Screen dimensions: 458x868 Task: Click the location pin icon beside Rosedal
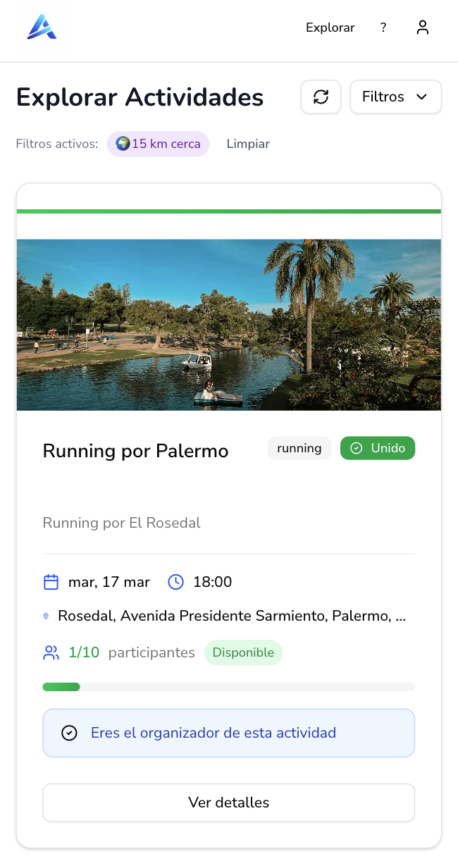click(x=46, y=616)
